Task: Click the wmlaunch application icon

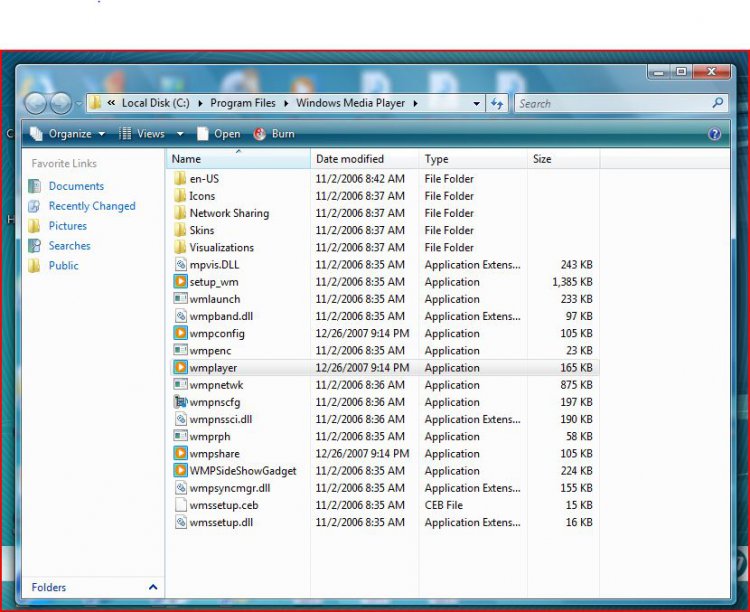Action: [x=180, y=299]
